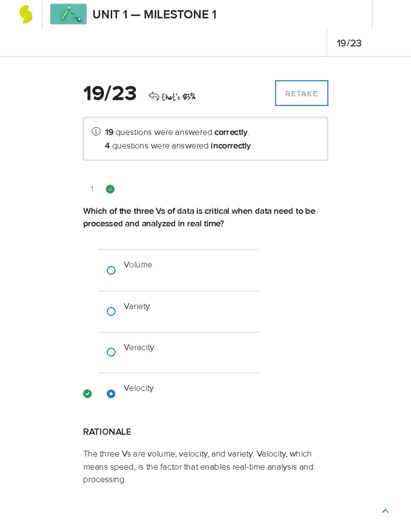The width and height of the screenshot is (411, 532).
Task: Click the Retake button
Action: (301, 93)
